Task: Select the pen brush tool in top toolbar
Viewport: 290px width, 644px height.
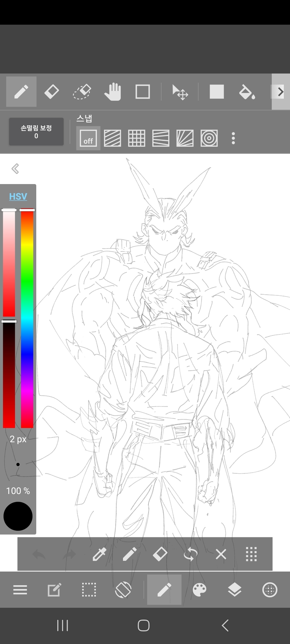Action: (21, 92)
